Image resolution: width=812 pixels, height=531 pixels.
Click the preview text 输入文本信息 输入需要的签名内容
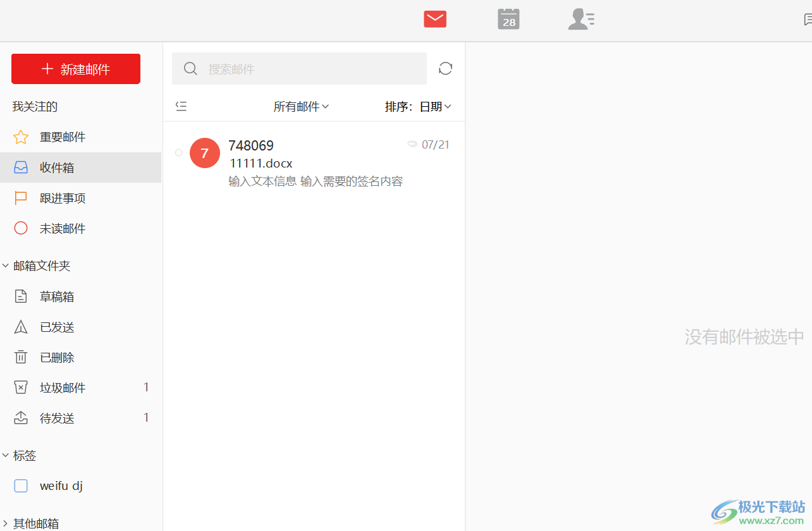click(316, 181)
